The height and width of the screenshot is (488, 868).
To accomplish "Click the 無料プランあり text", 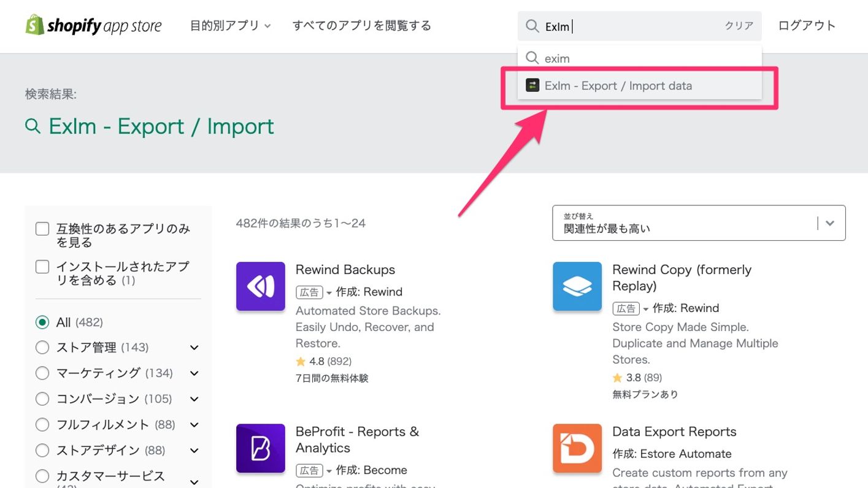I will click(x=645, y=394).
